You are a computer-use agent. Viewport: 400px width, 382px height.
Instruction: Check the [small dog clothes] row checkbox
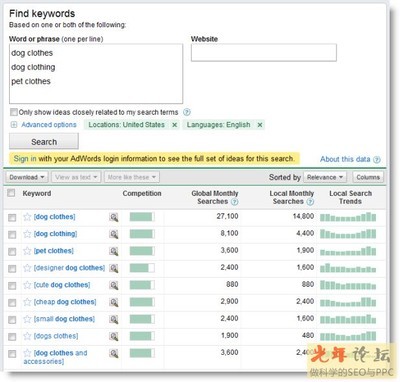(x=12, y=320)
